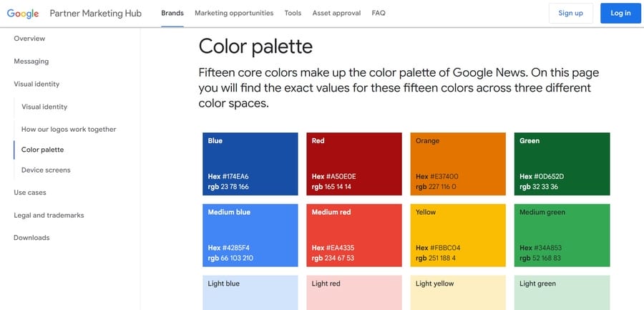Image resolution: width=644 pixels, height=310 pixels.
Task: Click the Sign up button
Action: [571, 13]
